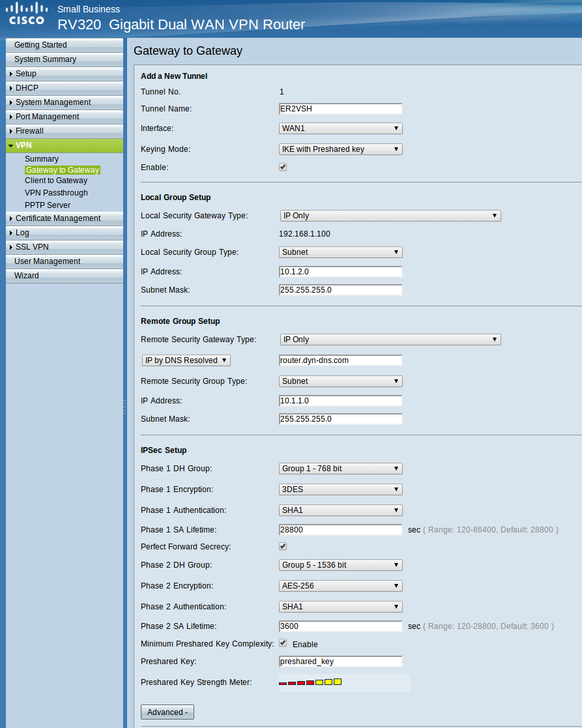Click the Remote Group Subnet Mask field
Image resolution: width=582 pixels, height=728 pixels.
point(341,419)
